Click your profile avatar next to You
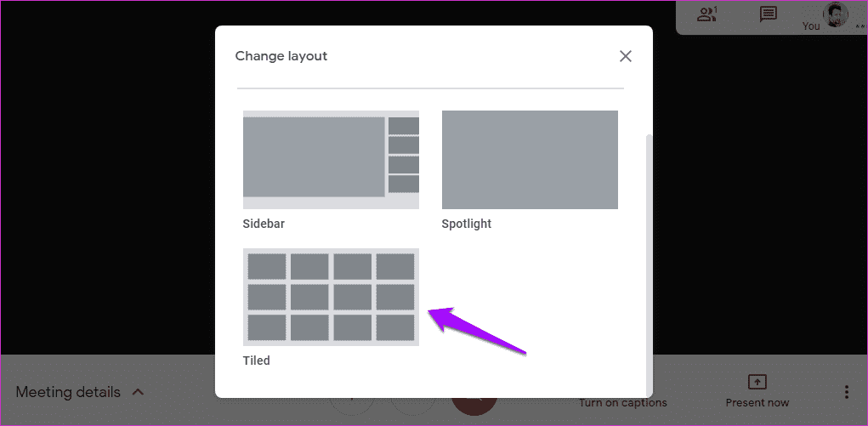This screenshot has width=868, height=426. pos(836,15)
